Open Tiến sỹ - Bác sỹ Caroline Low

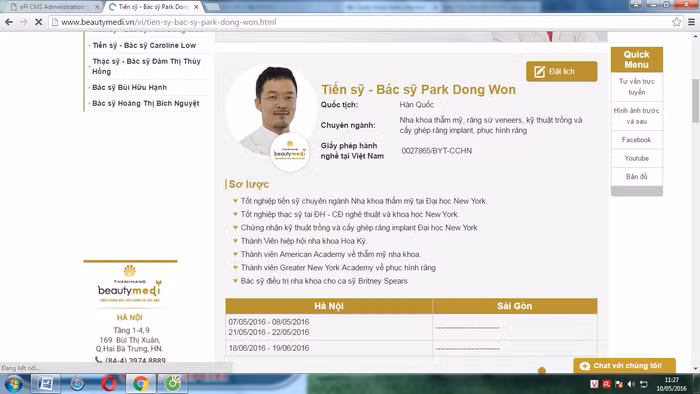coord(144,45)
